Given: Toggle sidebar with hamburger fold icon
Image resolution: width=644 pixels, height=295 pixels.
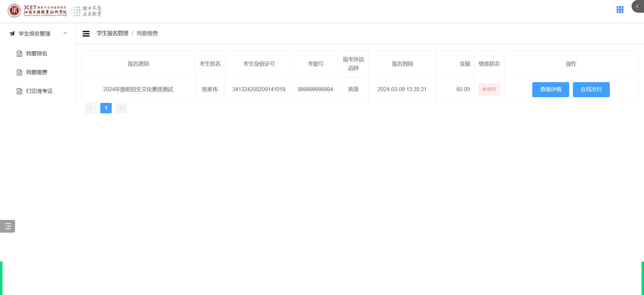Looking at the screenshot, I should (x=86, y=34).
